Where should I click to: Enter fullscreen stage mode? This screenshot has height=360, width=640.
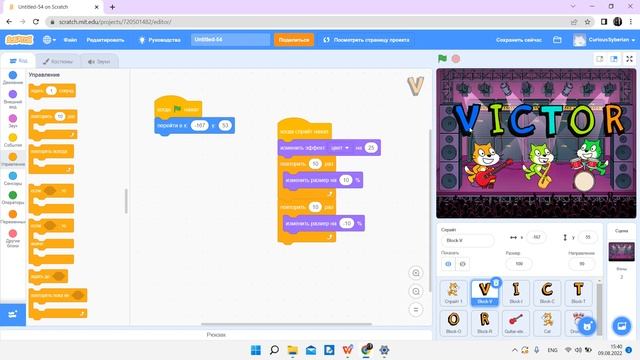tap(629, 59)
